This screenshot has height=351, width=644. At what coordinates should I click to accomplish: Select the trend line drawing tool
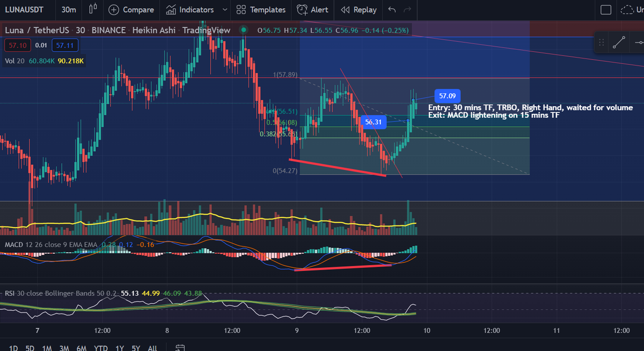pos(620,42)
